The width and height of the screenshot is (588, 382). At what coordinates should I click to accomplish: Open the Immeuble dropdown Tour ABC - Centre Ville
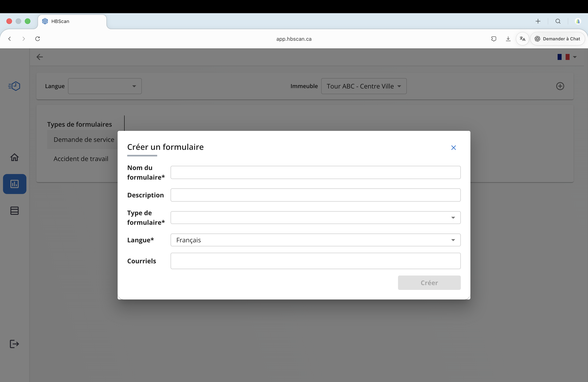click(364, 86)
